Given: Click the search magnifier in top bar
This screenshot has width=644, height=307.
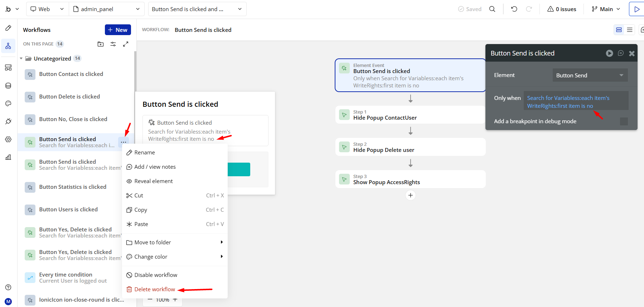Looking at the screenshot, I should (x=492, y=9).
